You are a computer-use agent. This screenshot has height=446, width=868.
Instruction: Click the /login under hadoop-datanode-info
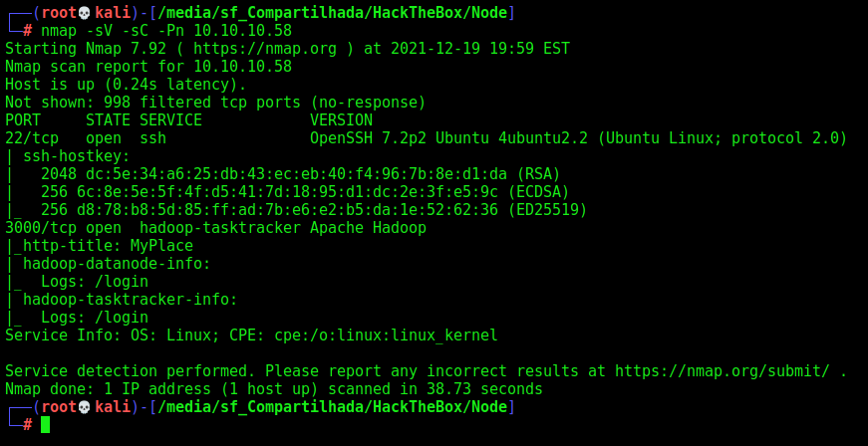[122, 282]
